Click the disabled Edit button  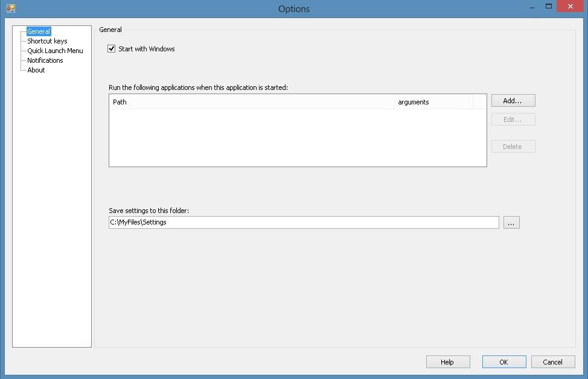513,119
